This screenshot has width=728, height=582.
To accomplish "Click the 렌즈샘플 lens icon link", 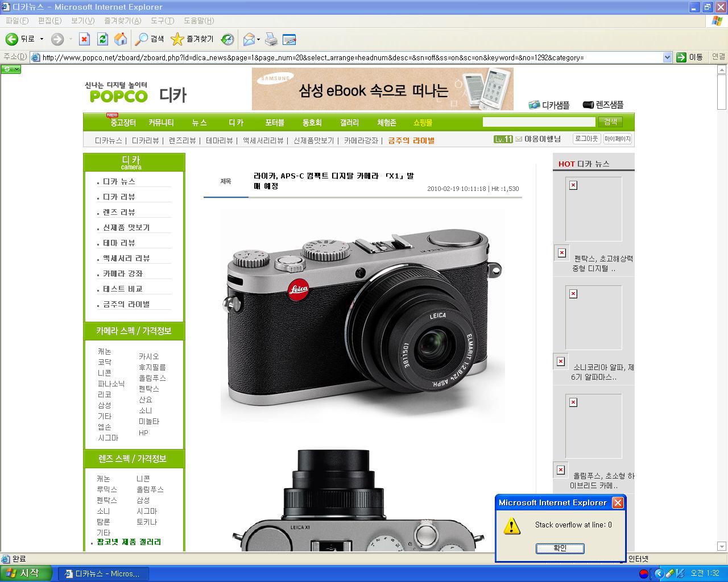I will coord(603,105).
